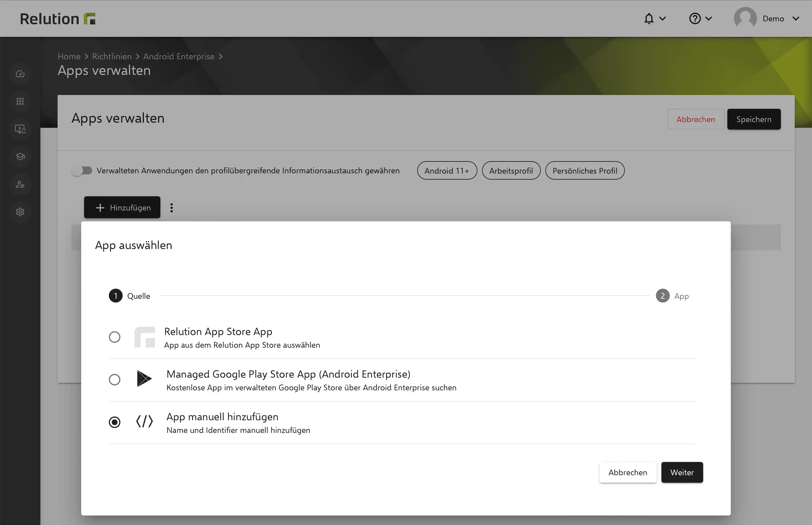Select Relution App Store App radio button
Screen dimensions: 812x525
pyautogui.click(x=115, y=337)
